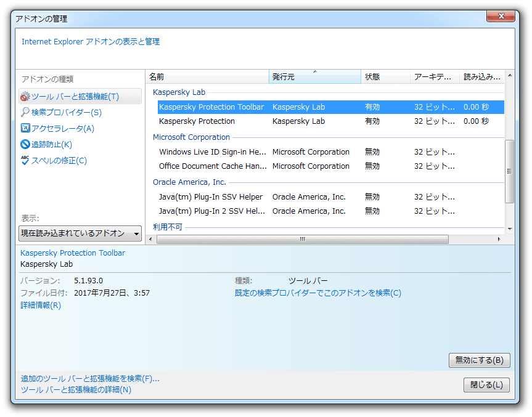Click the horizontal scrollbar left arrow

pos(151,240)
